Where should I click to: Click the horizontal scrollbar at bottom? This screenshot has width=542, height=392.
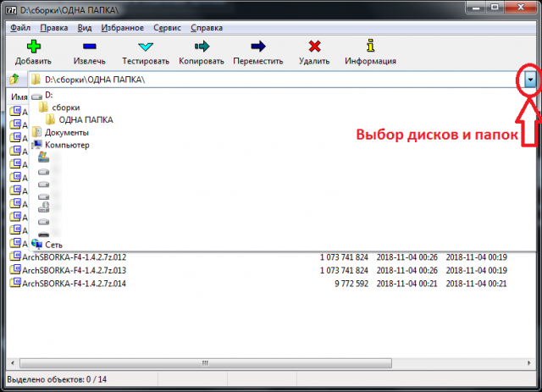coord(203,362)
